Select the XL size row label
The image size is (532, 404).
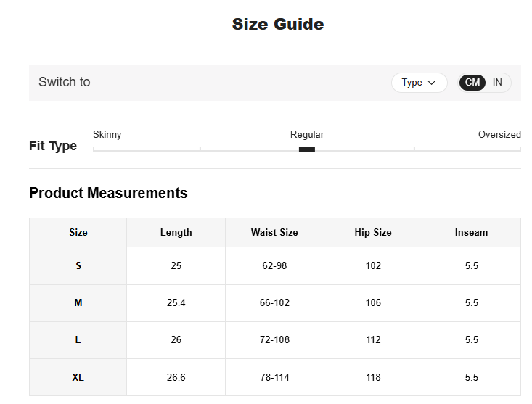coord(78,378)
